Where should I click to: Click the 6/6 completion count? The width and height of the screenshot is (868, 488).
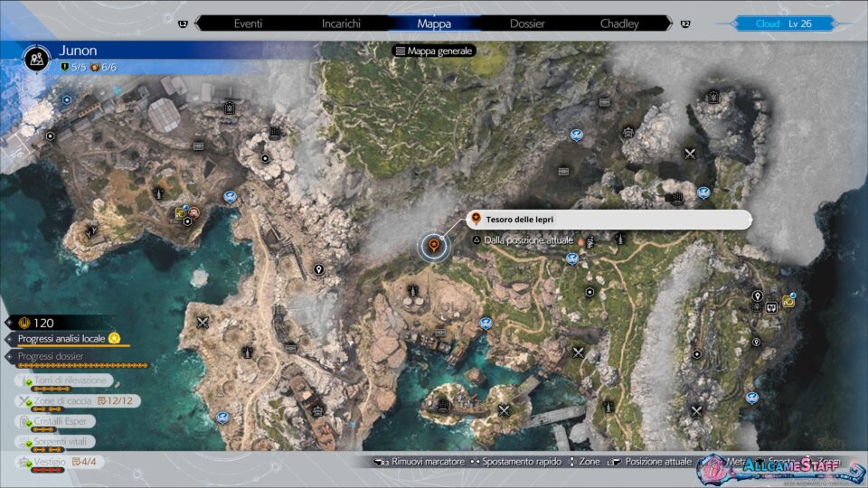tap(108, 68)
